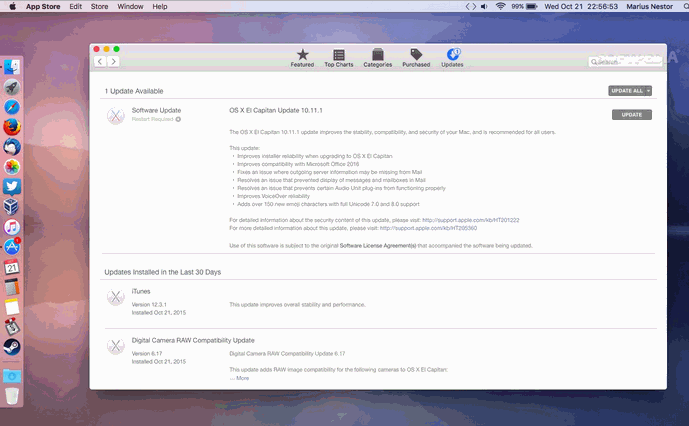Open the Apple menu
Image resolution: width=689 pixels, height=426 pixels.
pos(13,6)
